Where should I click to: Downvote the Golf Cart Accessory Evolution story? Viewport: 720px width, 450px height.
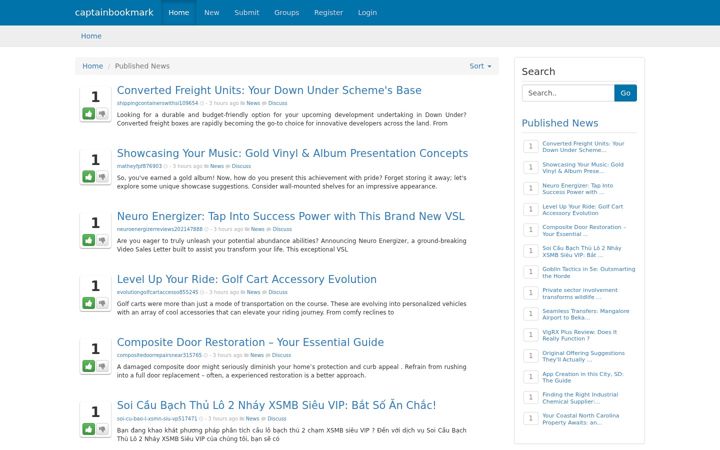(x=102, y=303)
